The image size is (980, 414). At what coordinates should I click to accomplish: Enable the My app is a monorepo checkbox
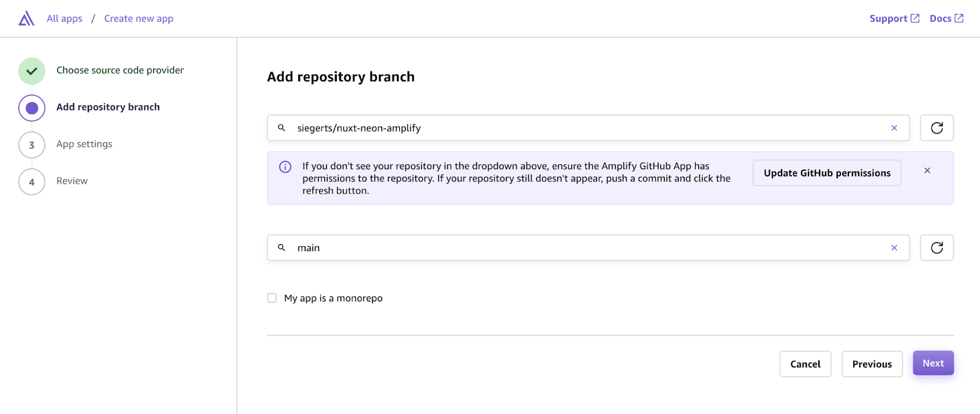tap(271, 298)
